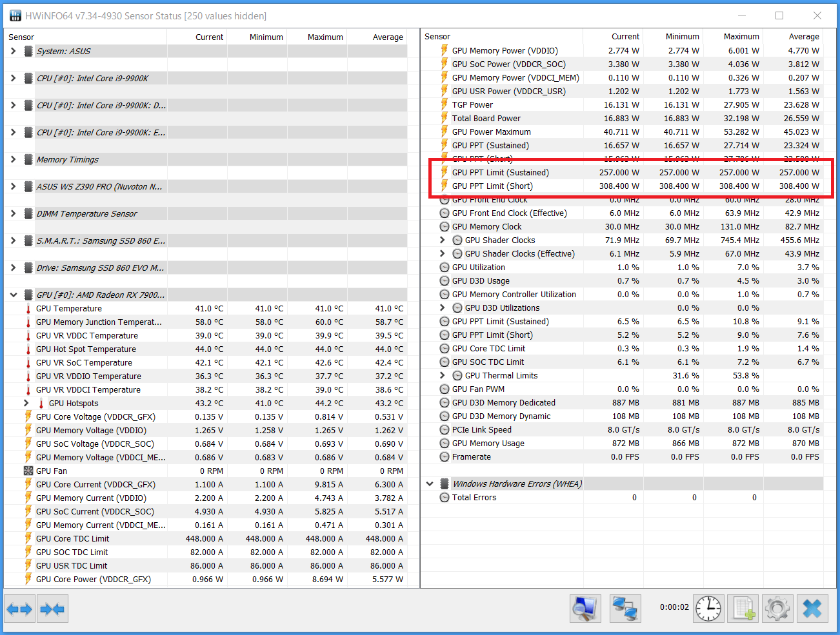Click the log file add icon
840x635 pixels.
tap(743, 609)
